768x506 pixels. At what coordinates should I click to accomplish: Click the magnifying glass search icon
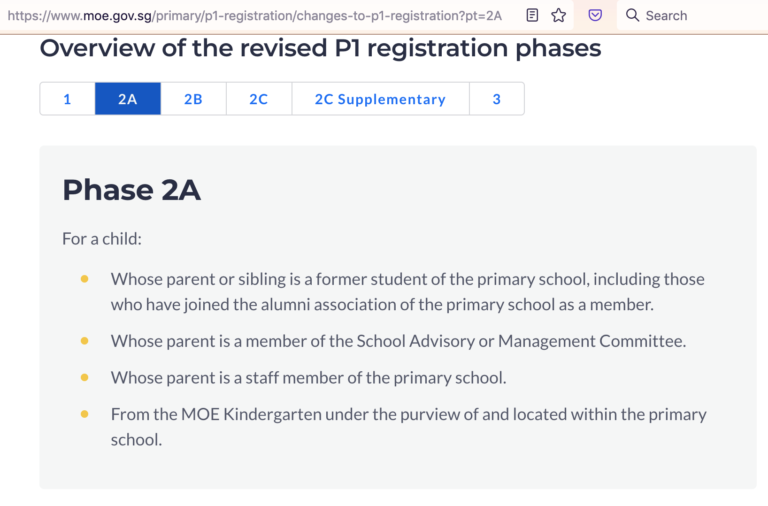(x=632, y=15)
